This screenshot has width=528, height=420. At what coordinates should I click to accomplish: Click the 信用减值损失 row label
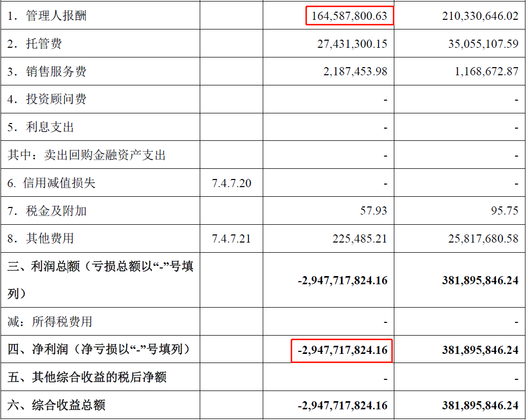click(x=51, y=183)
